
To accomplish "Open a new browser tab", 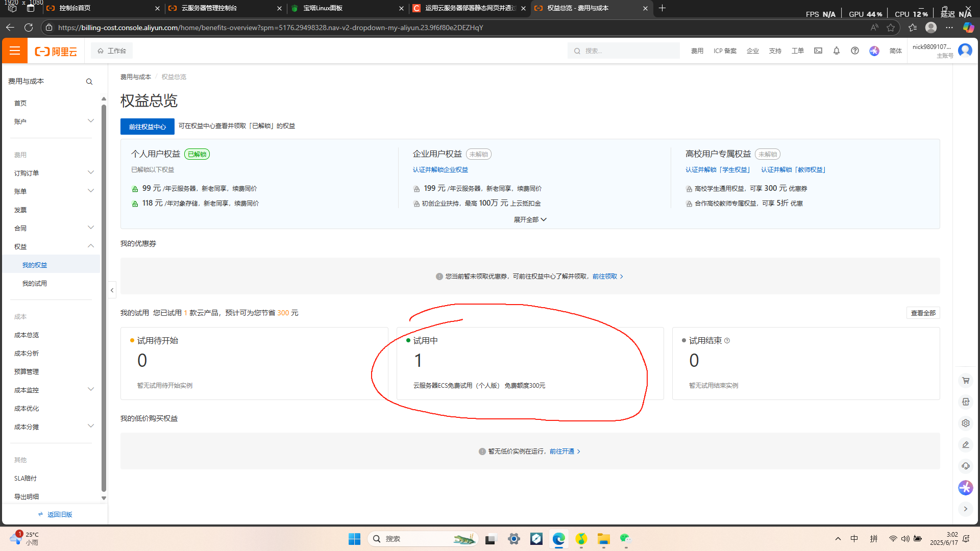I will (x=662, y=8).
